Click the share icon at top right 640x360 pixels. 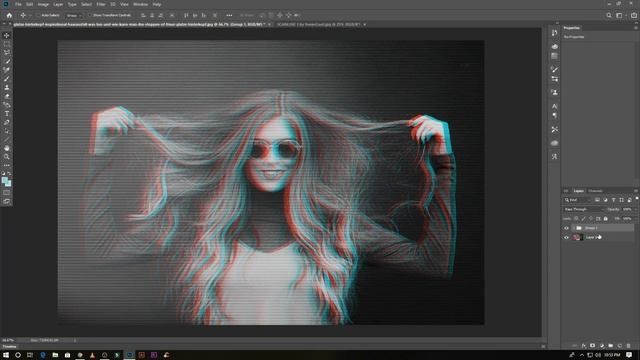point(633,15)
